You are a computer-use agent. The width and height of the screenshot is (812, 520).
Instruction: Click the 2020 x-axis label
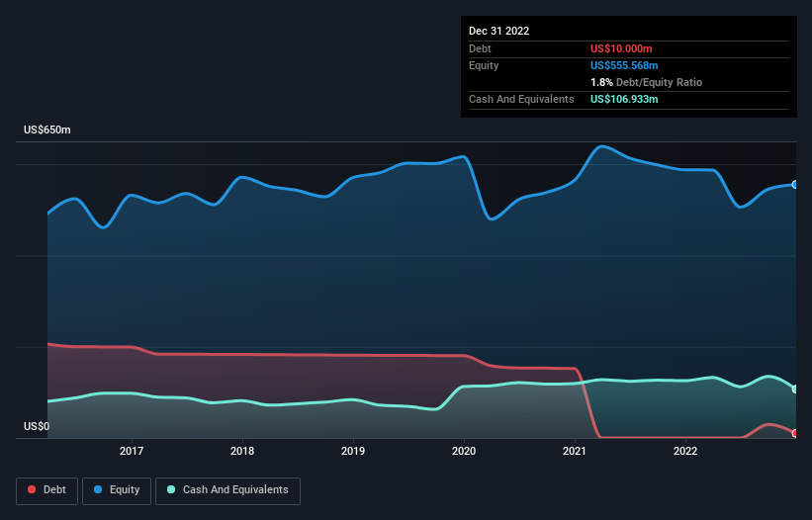tap(464, 451)
